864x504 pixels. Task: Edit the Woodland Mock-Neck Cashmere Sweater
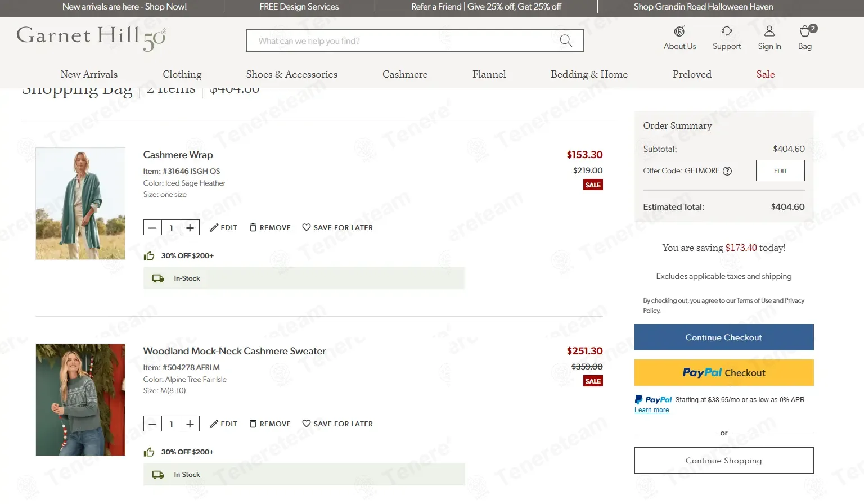click(223, 424)
